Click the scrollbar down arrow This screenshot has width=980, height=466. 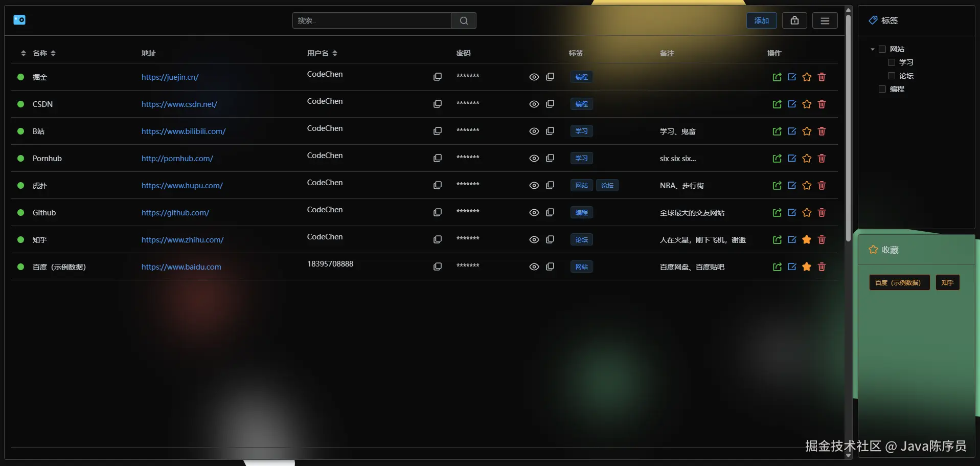tap(849, 455)
